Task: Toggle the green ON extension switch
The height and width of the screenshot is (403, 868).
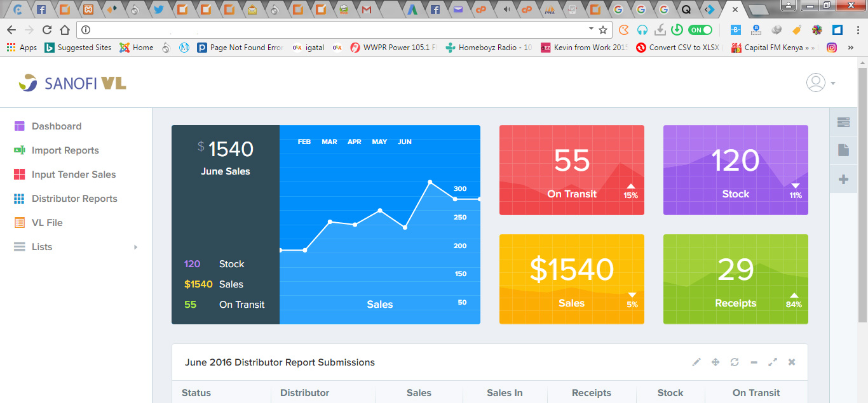Action: click(x=700, y=30)
